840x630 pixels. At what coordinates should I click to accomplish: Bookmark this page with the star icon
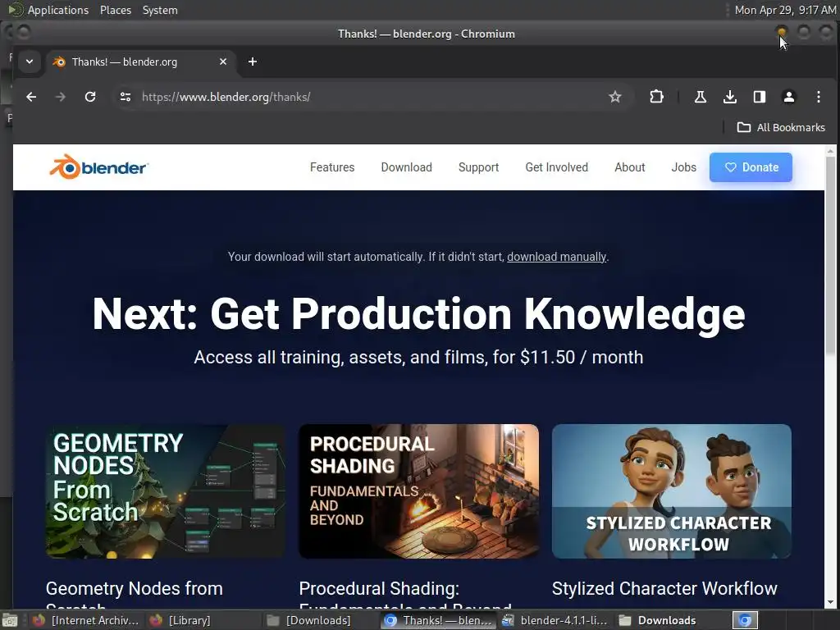[615, 97]
